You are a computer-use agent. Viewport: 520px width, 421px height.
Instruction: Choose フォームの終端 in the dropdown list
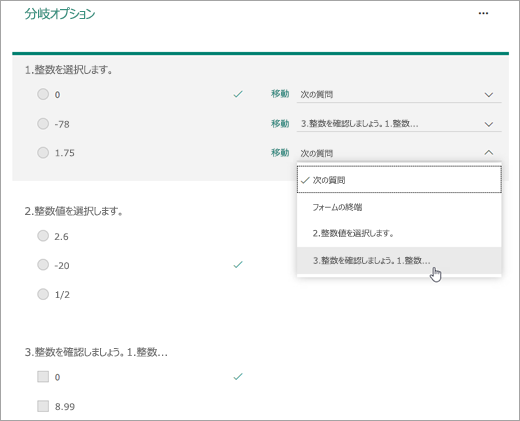(399, 207)
